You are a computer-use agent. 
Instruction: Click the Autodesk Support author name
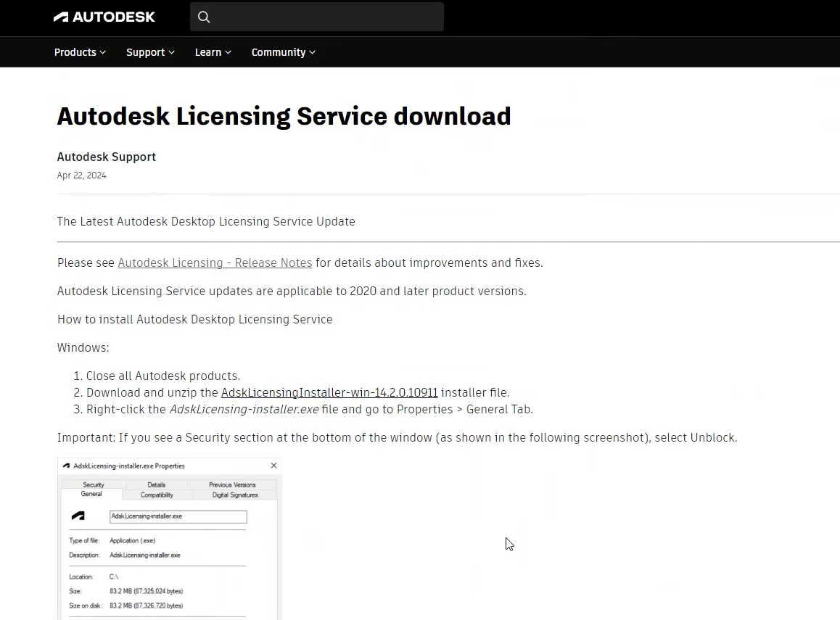pos(107,157)
